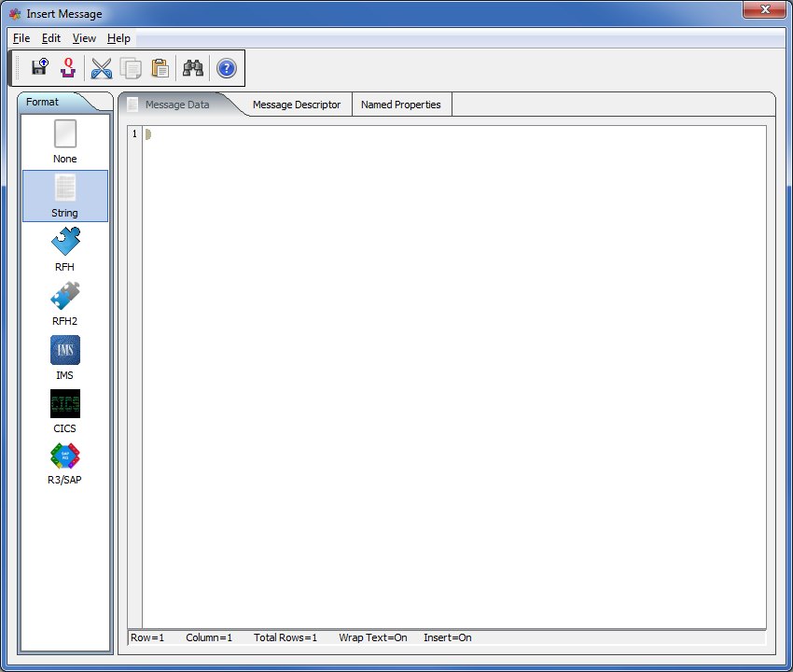793x672 pixels.
Task: Click the save-with-upload floppy disk icon
Action: [39, 68]
